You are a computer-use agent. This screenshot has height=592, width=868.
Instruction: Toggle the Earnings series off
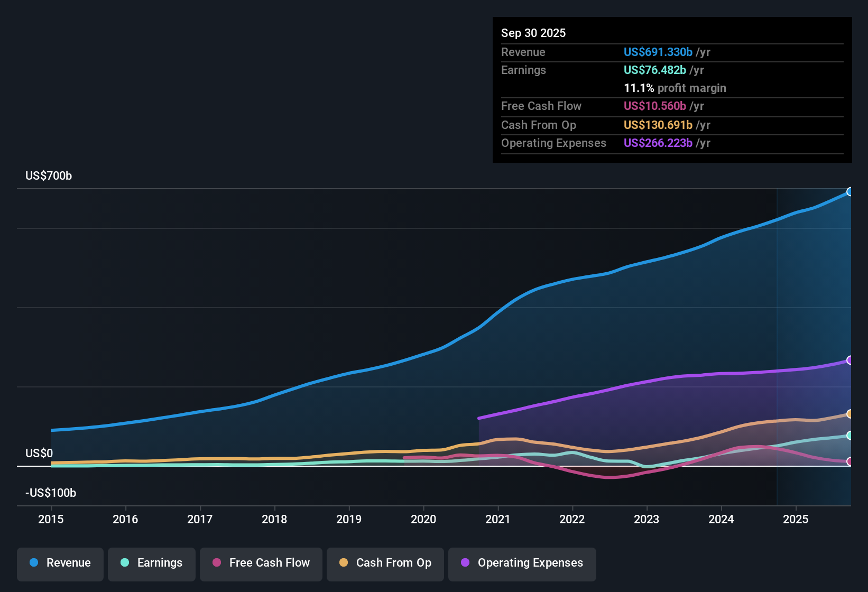pos(151,563)
